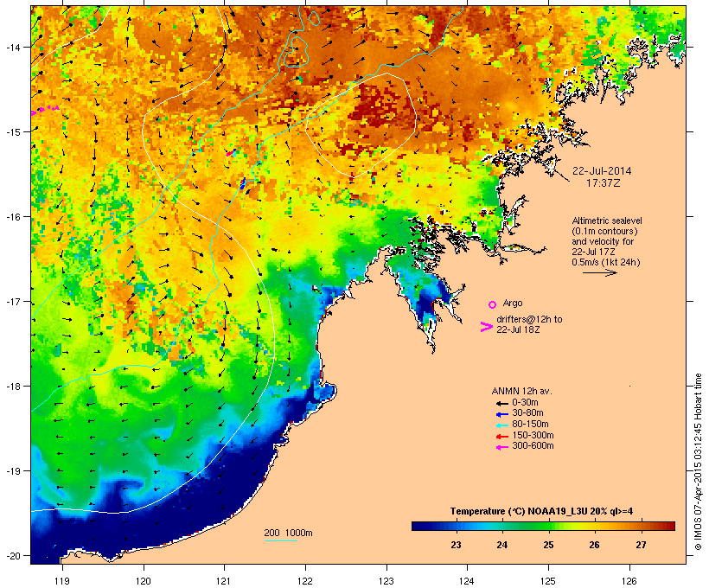Click the colorbar tick label 26
Screen dimensions: 709x588
594,545
